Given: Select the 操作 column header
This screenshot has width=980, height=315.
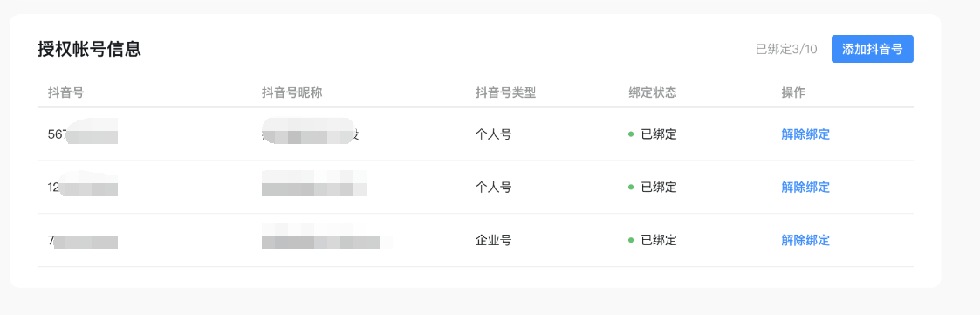Looking at the screenshot, I should coord(793,92).
